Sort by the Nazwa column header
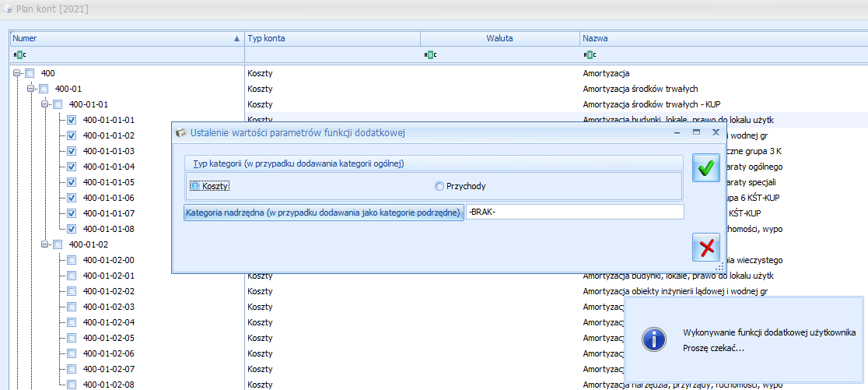The height and width of the screenshot is (390, 868). 723,38
